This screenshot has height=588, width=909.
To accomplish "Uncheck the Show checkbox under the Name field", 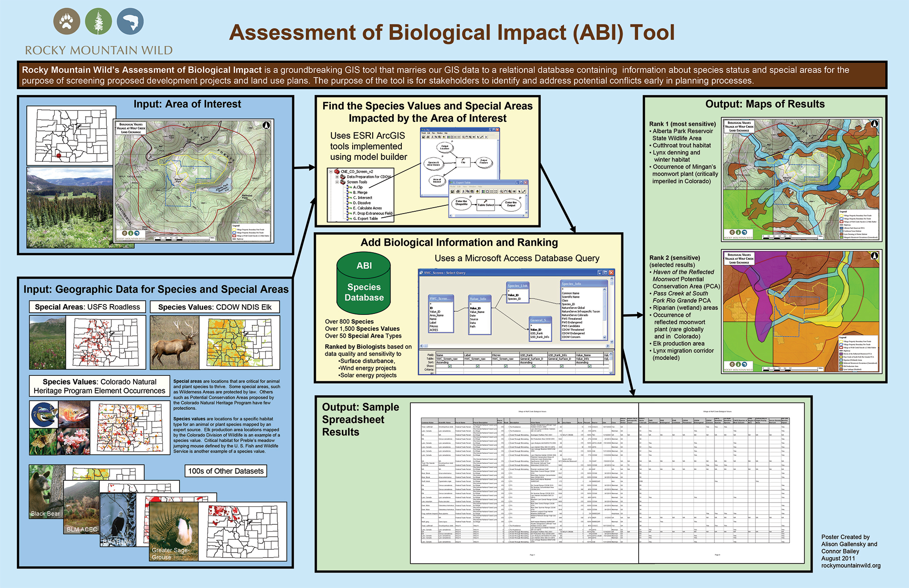I will [x=450, y=366].
